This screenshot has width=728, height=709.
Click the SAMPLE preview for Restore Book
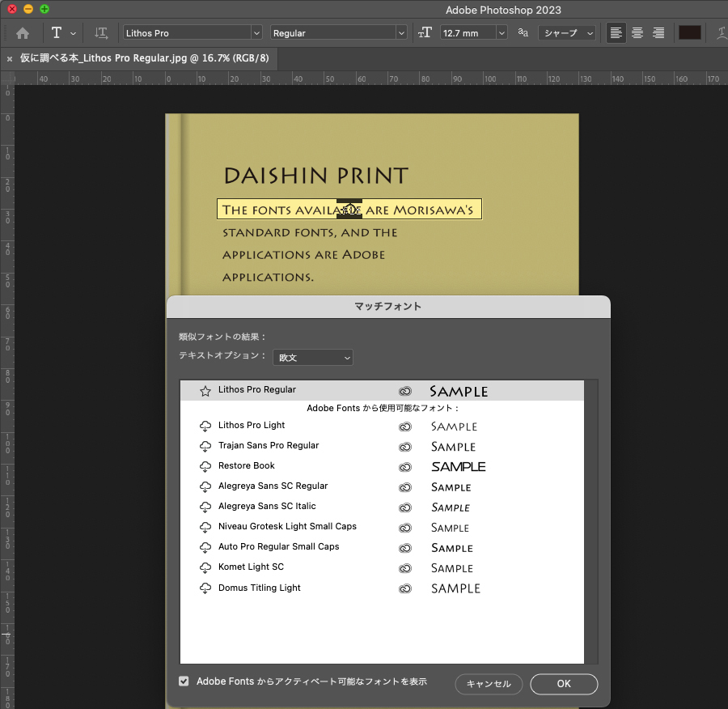(459, 466)
